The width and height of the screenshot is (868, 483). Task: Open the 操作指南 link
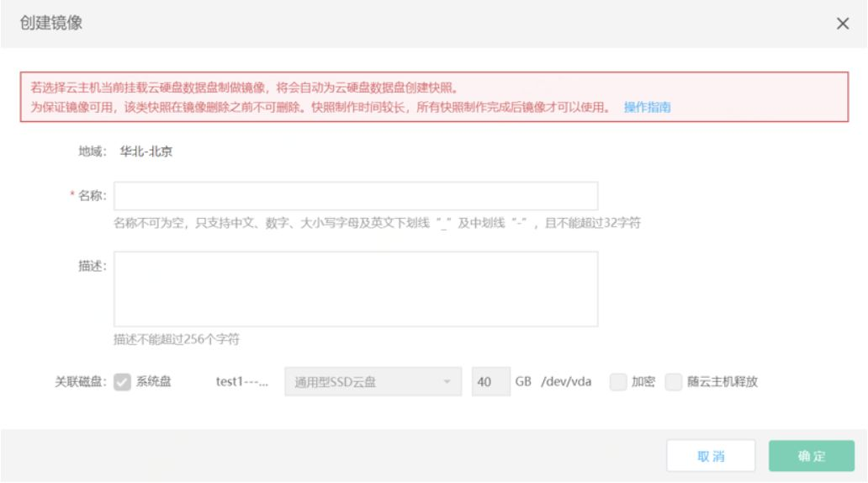click(x=647, y=107)
